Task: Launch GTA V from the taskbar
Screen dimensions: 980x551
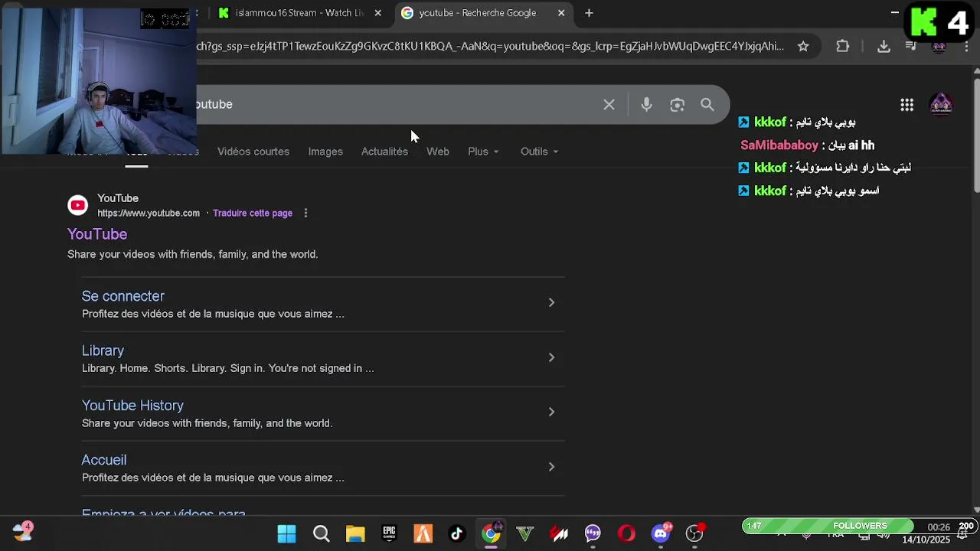Action: click(525, 533)
